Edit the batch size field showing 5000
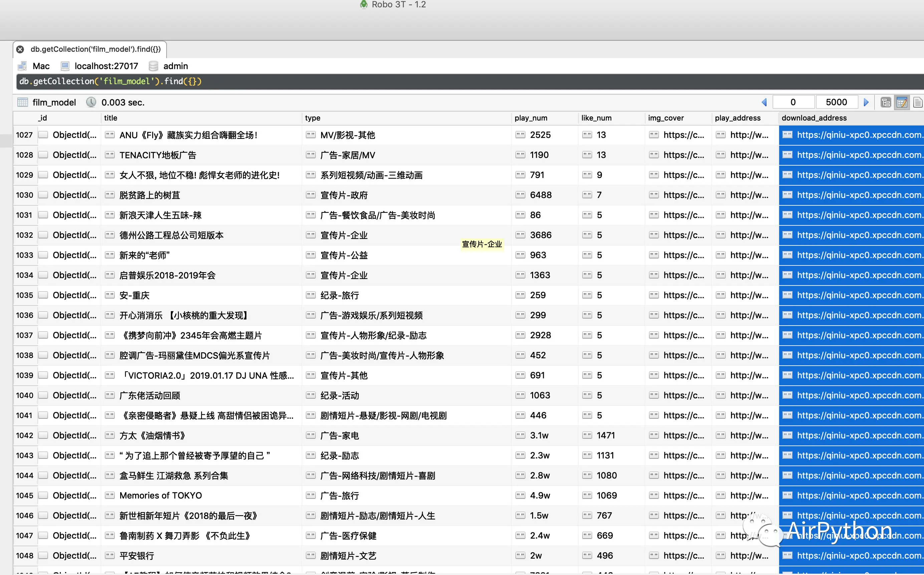This screenshot has width=924, height=575. [x=836, y=102]
